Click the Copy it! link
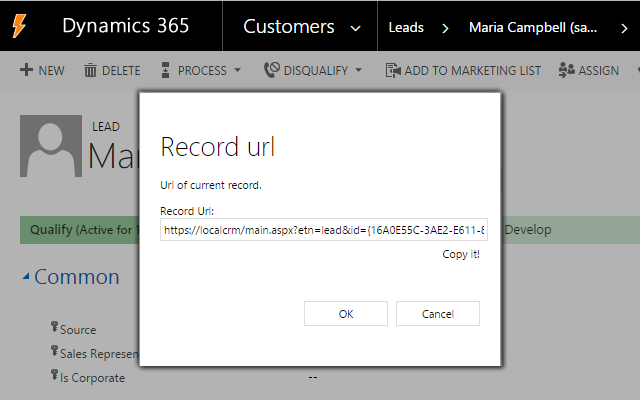The height and width of the screenshot is (400, 640). point(461,254)
